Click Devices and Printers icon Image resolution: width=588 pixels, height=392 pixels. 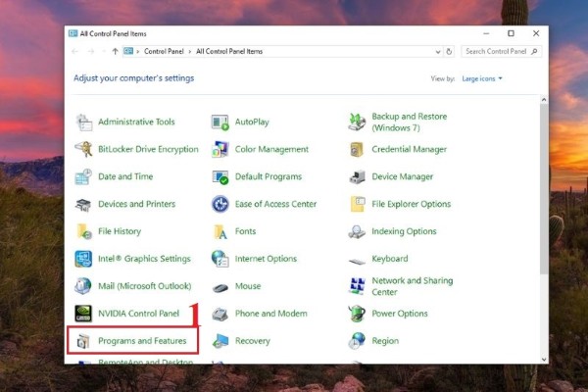click(x=83, y=205)
